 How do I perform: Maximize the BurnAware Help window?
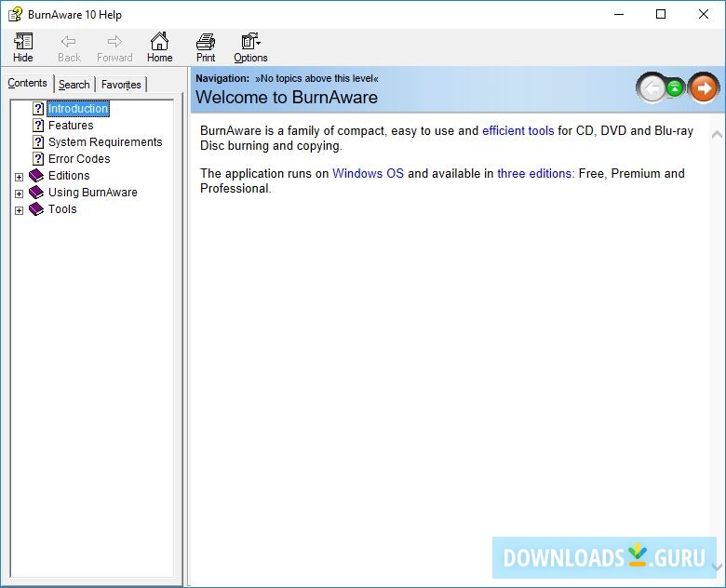pyautogui.click(x=661, y=14)
